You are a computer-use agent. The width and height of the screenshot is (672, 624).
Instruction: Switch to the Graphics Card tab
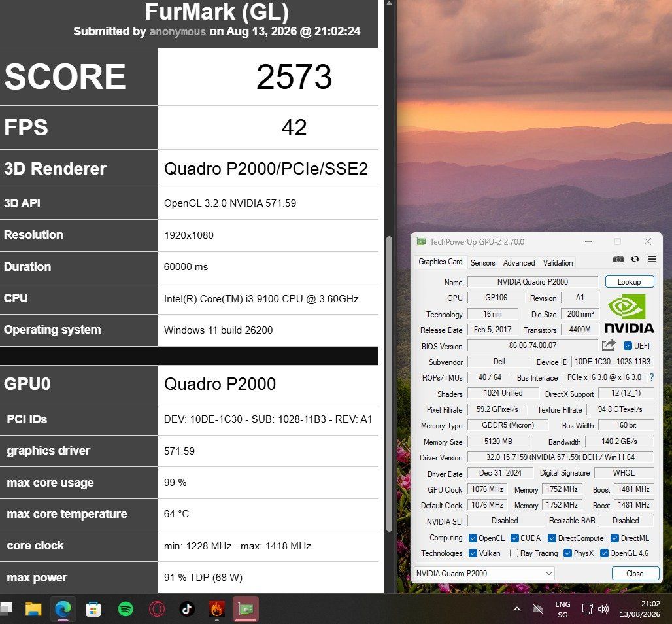pos(440,262)
